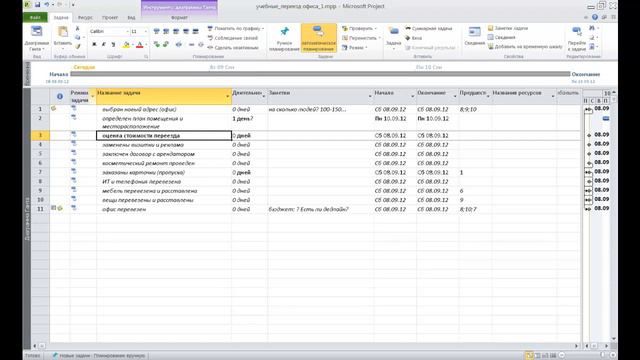
Task: Switch to the Project (Проект) tab
Action: click(110, 18)
